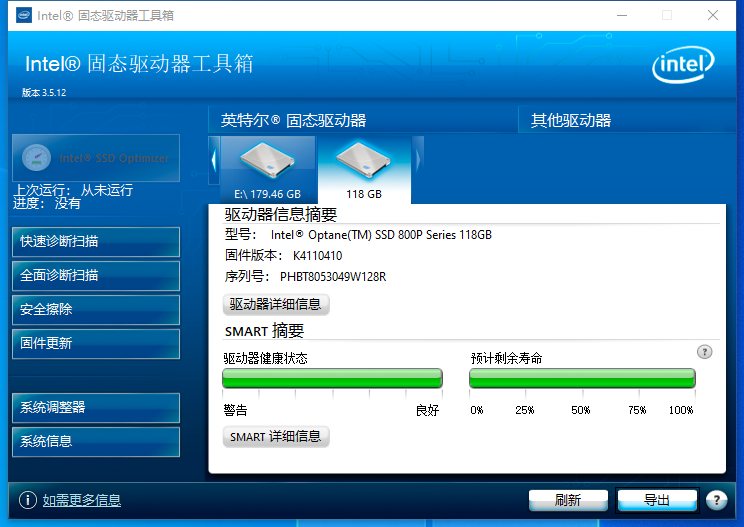Click the right drive-list scroll arrow
Viewport: 744px width, 527px height.
tap(418, 160)
